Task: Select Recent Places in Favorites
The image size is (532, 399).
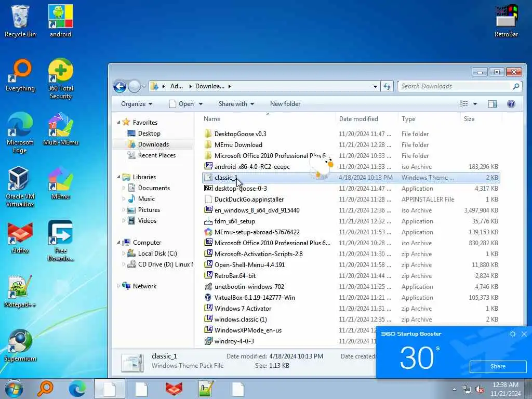Action: tap(152, 155)
